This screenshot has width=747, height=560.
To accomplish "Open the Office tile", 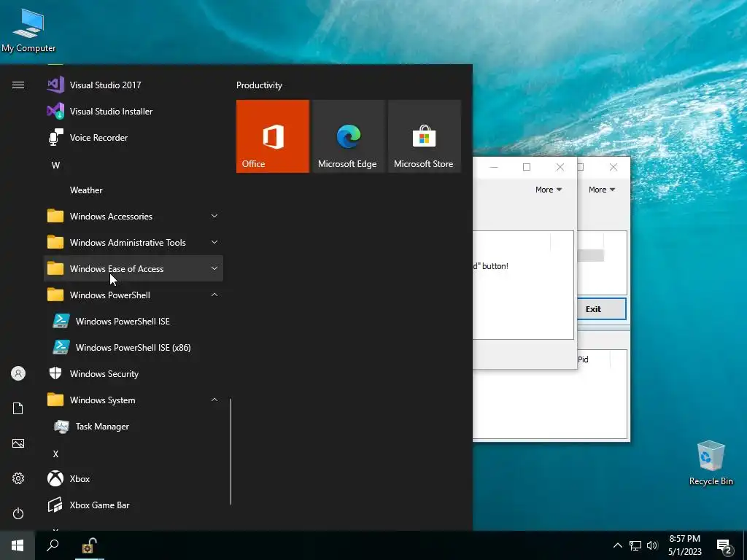I will [x=273, y=136].
